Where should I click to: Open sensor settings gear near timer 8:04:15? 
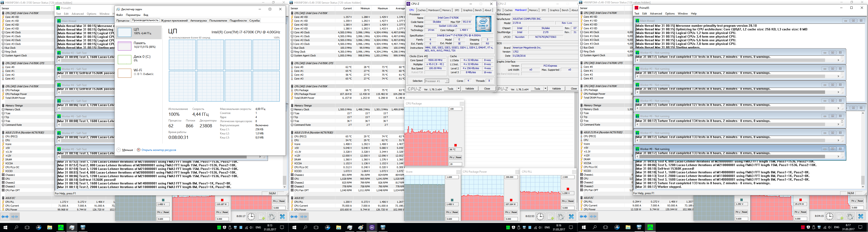coord(850,216)
